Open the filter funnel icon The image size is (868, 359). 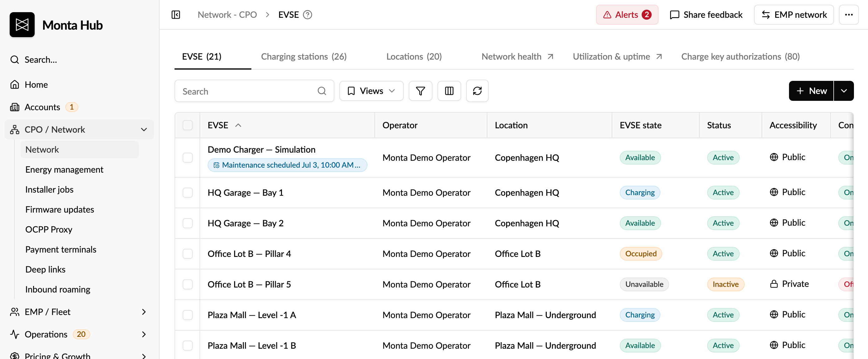coord(420,91)
